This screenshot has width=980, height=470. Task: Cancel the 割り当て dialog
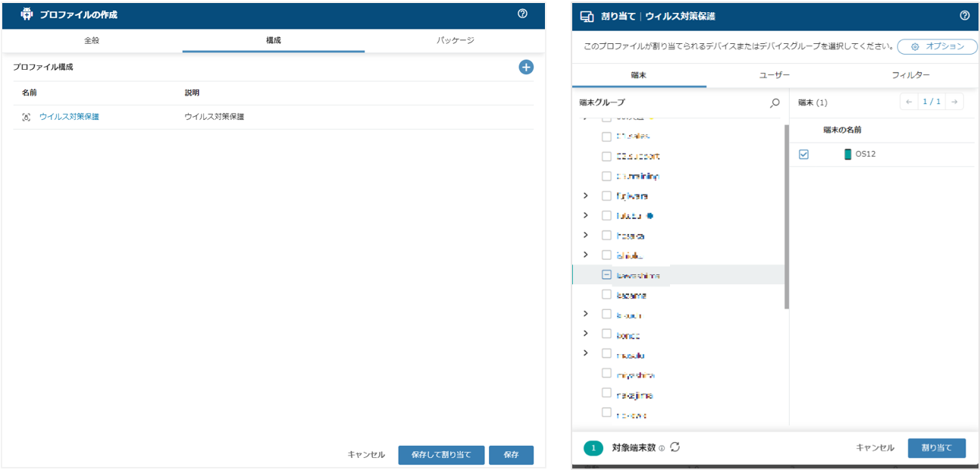(x=875, y=448)
